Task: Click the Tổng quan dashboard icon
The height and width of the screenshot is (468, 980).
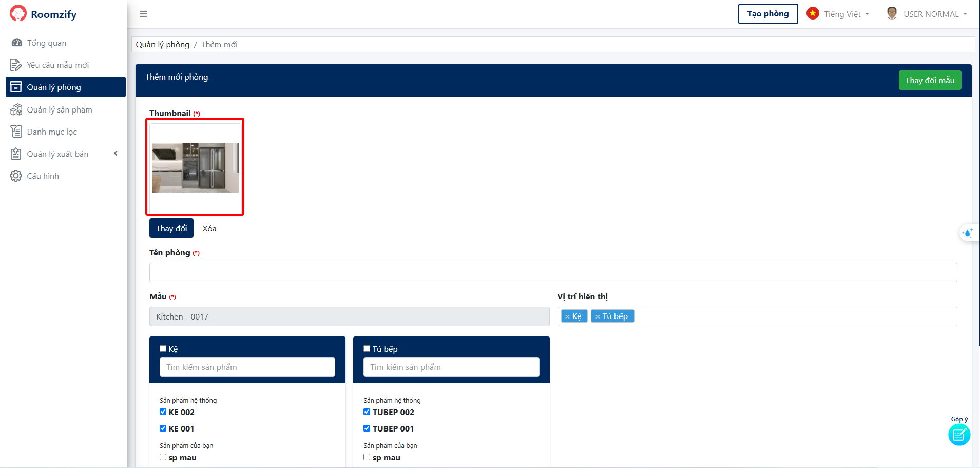Action: (16, 43)
